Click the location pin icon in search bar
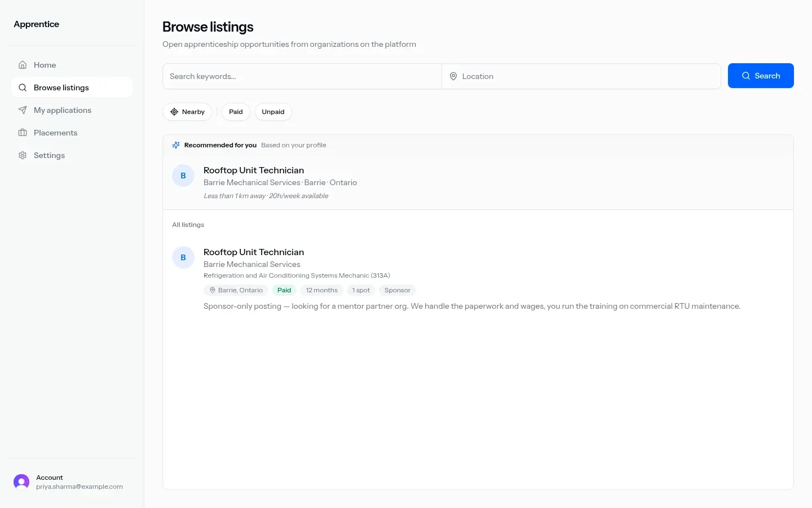 click(453, 76)
